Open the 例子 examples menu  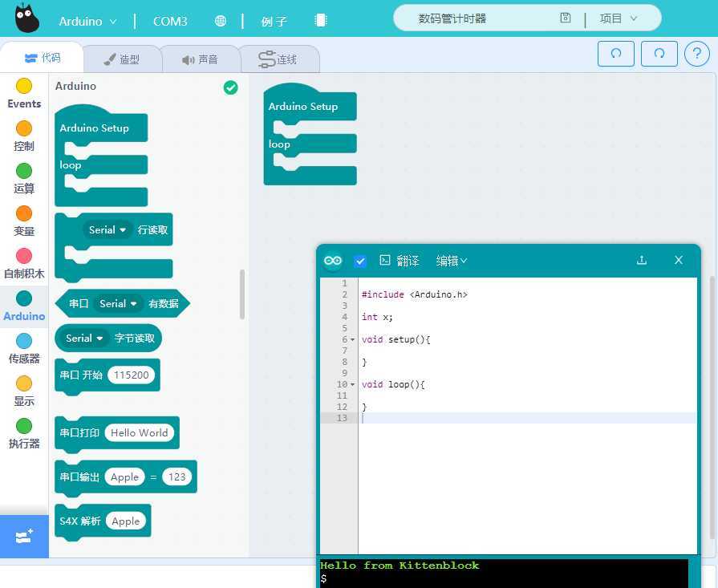pos(274,21)
